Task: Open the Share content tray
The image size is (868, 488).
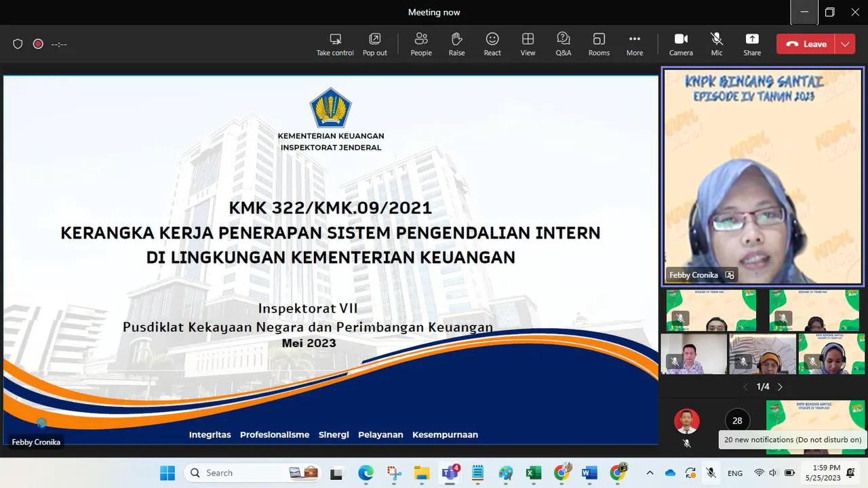Action: point(752,44)
